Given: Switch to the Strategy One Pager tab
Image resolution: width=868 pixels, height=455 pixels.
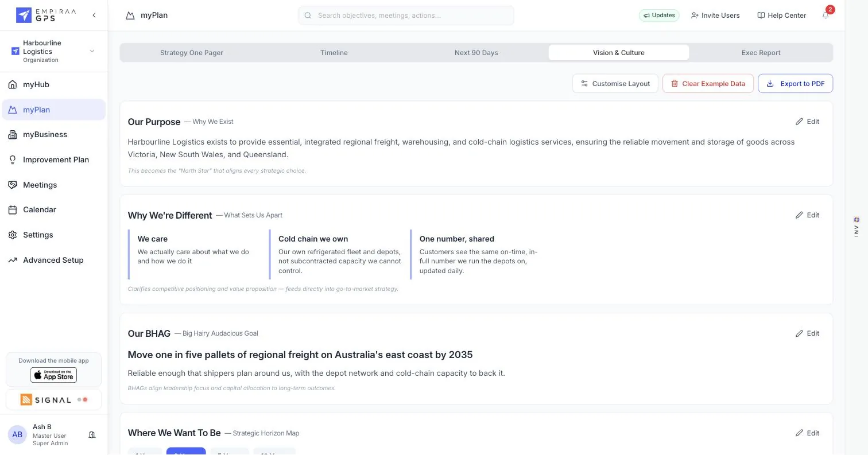Looking at the screenshot, I should [x=191, y=52].
